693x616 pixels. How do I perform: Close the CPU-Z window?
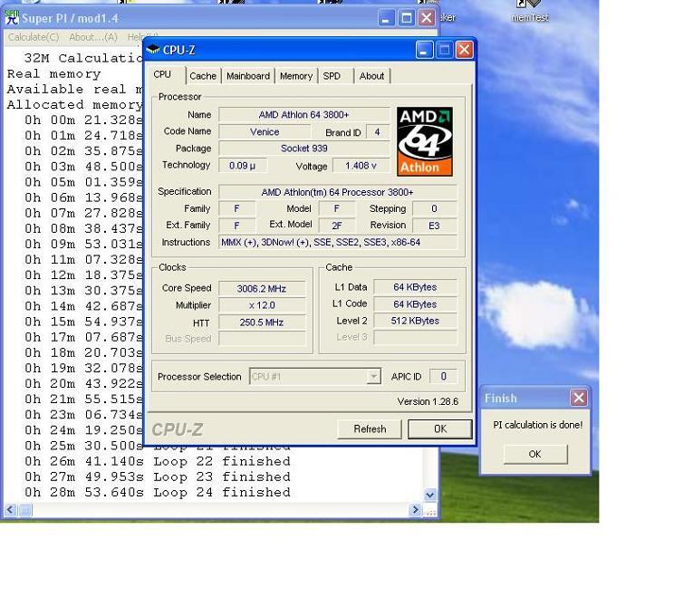tap(464, 50)
